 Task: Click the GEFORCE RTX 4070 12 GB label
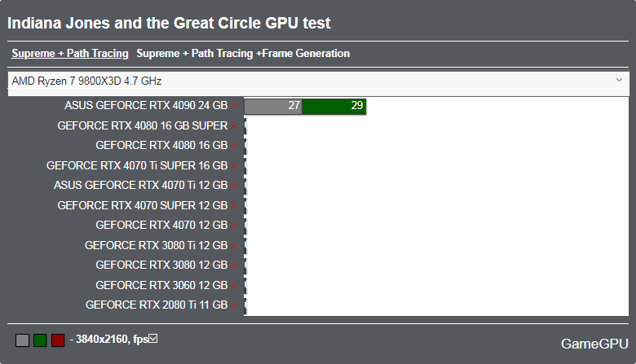(x=161, y=225)
